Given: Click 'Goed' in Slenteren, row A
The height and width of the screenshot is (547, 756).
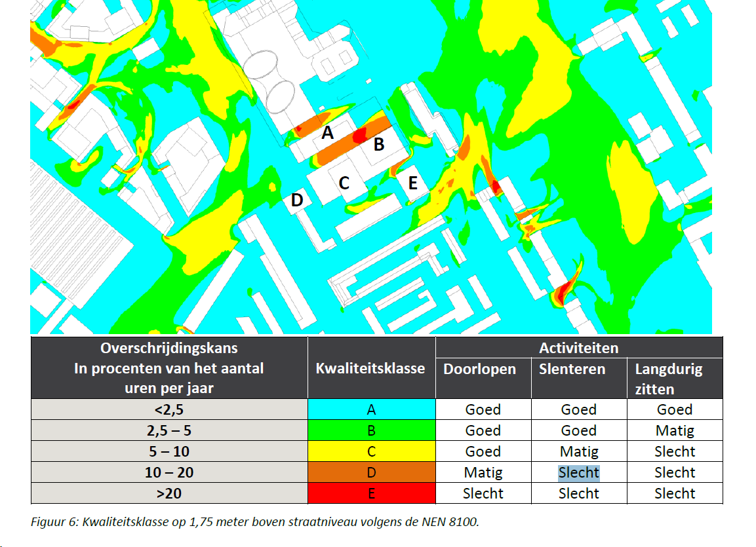Looking at the screenshot, I should (x=578, y=410).
